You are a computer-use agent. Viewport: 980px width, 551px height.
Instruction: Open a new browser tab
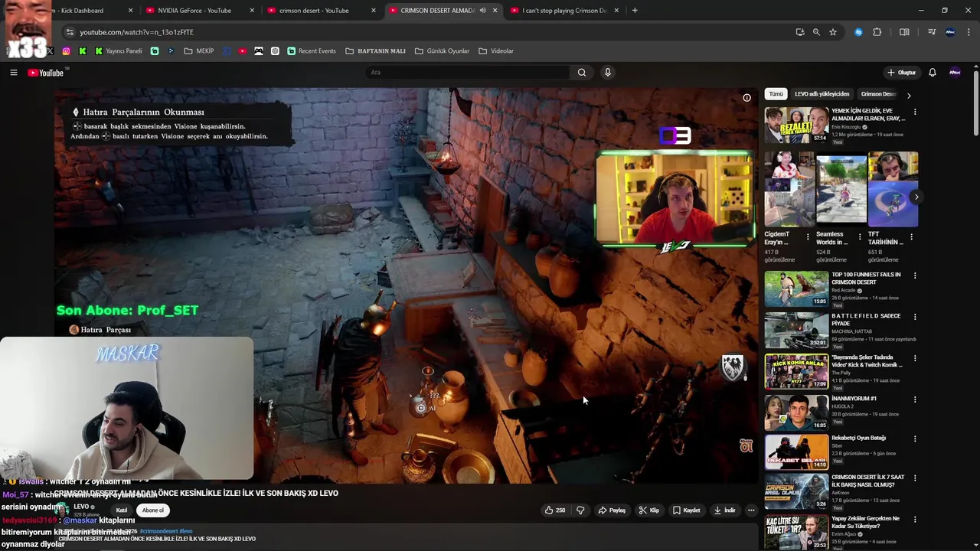coord(635,11)
